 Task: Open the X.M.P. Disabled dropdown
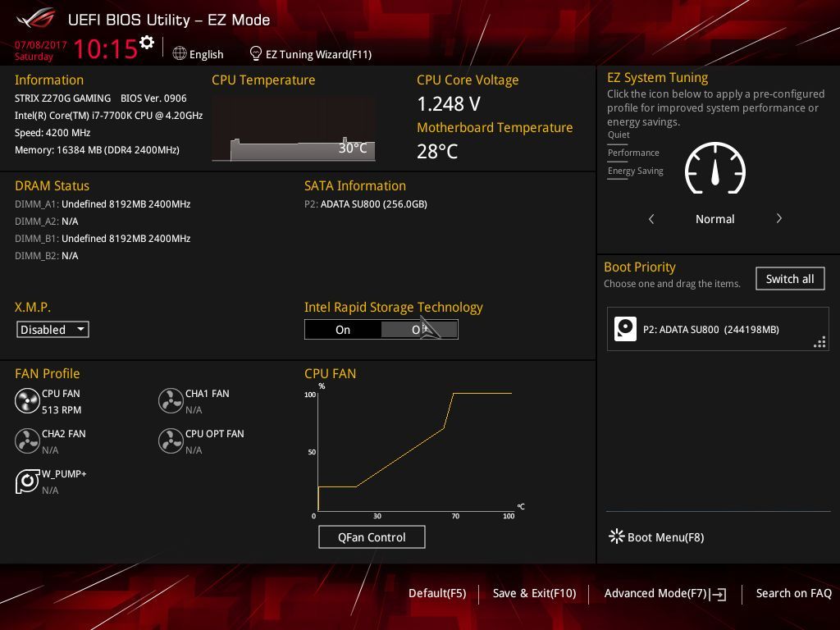pos(52,329)
